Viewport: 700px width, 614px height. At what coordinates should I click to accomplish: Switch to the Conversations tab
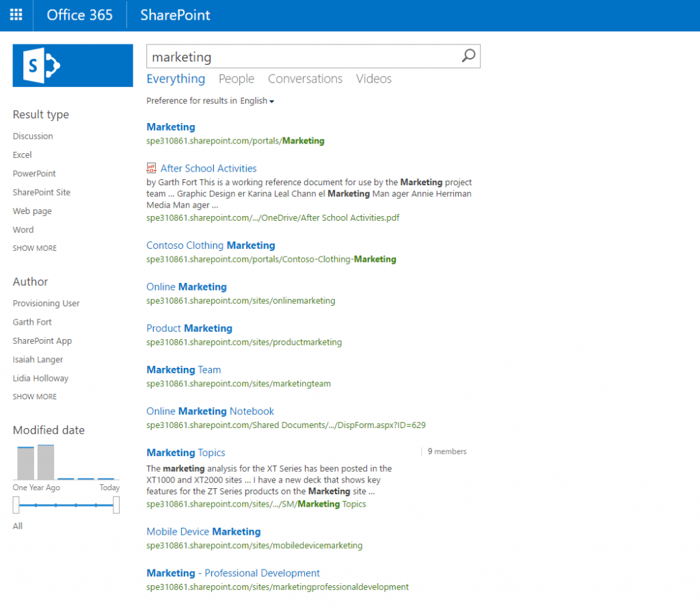pos(305,79)
